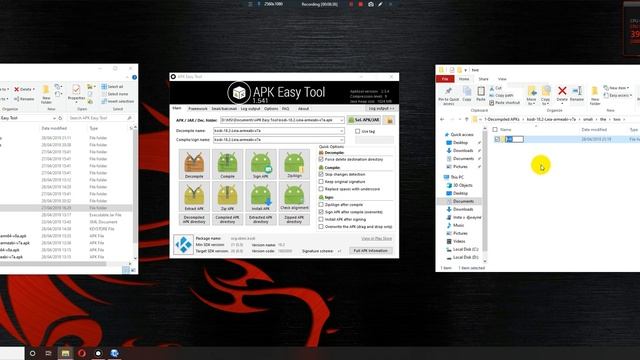Open the FAQ tab
Viewport: 640px width, 360px height.
286,109
